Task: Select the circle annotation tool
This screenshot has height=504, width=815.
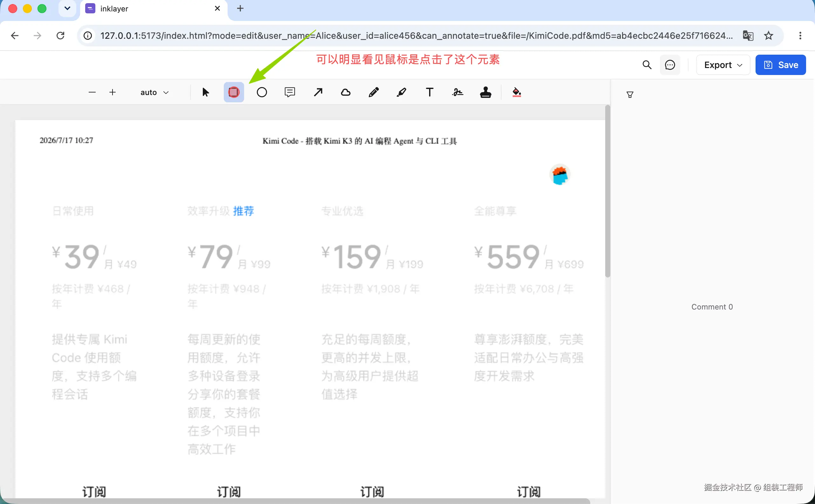Action: click(262, 92)
